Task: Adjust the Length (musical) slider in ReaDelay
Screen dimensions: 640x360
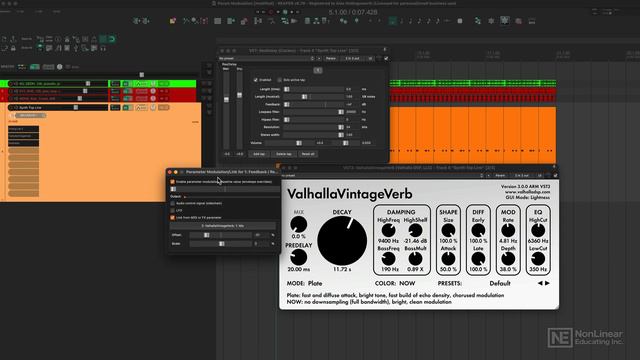Action: coord(313,97)
